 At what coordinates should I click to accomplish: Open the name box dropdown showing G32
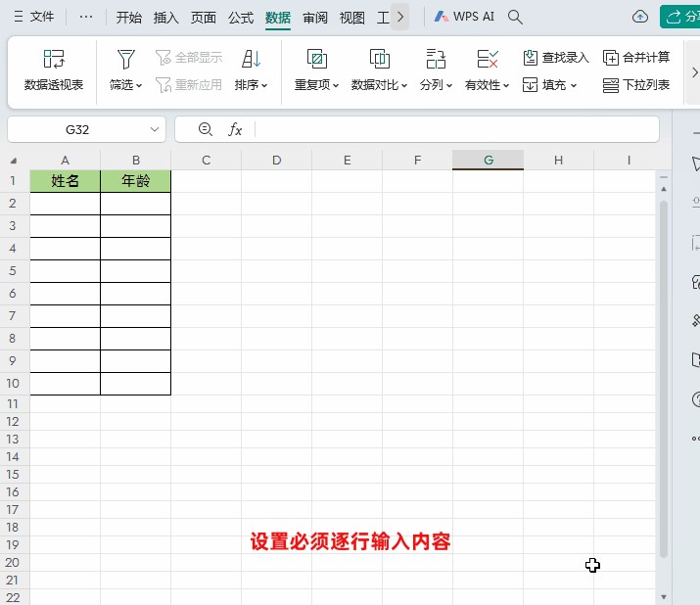(x=157, y=129)
